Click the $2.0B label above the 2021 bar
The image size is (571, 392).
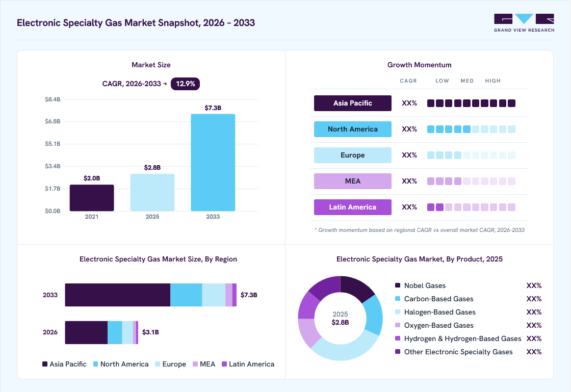pyautogui.click(x=92, y=178)
